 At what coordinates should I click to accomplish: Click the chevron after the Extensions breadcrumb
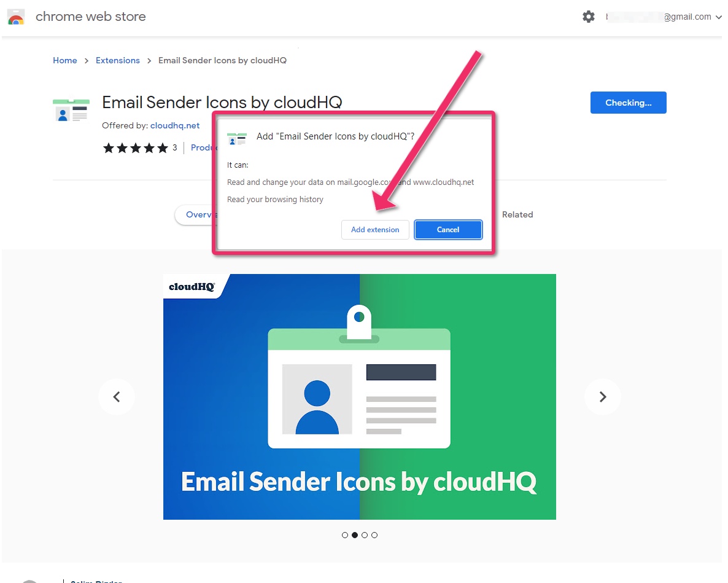[149, 61]
